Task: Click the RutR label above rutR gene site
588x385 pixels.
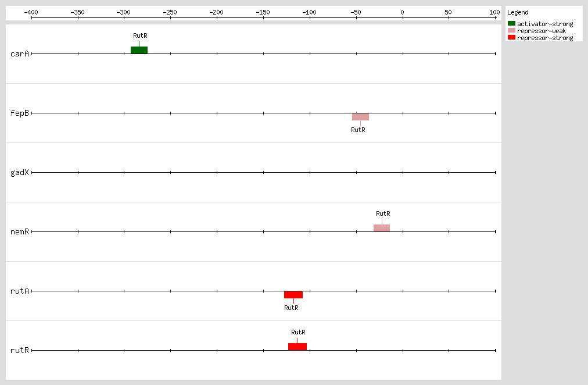Action: [298, 332]
